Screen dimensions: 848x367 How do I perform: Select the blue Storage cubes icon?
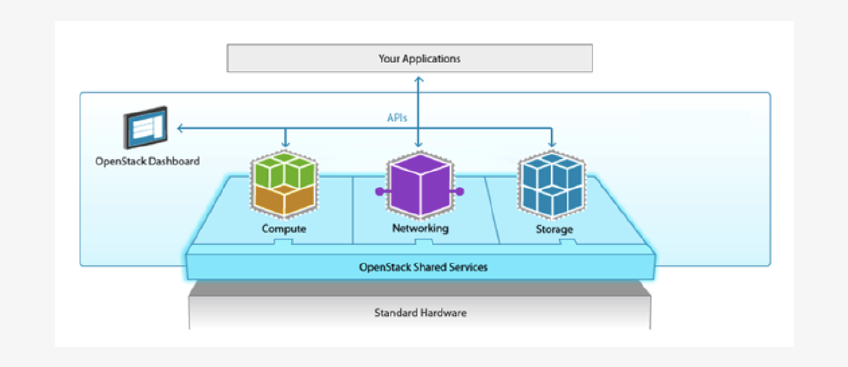pyautogui.click(x=552, y=184)
